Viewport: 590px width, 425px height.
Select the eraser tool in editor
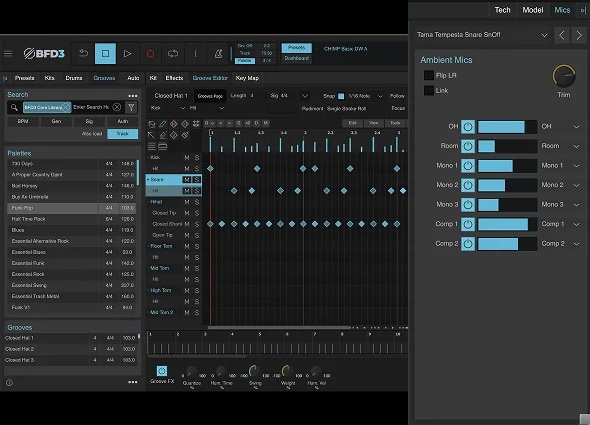[x=163, y=135]
